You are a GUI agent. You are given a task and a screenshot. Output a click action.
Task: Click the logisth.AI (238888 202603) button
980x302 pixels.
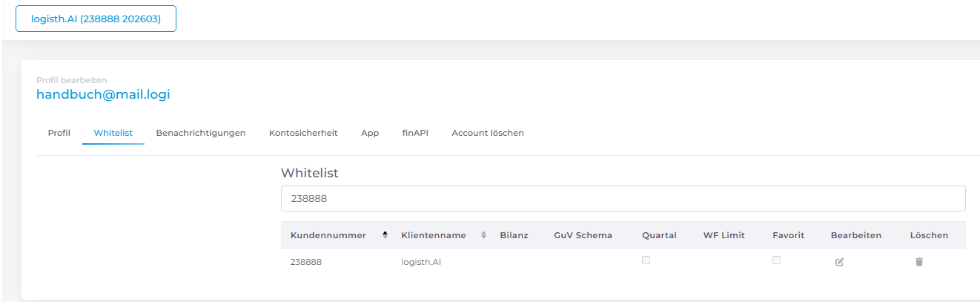[96, 19]
